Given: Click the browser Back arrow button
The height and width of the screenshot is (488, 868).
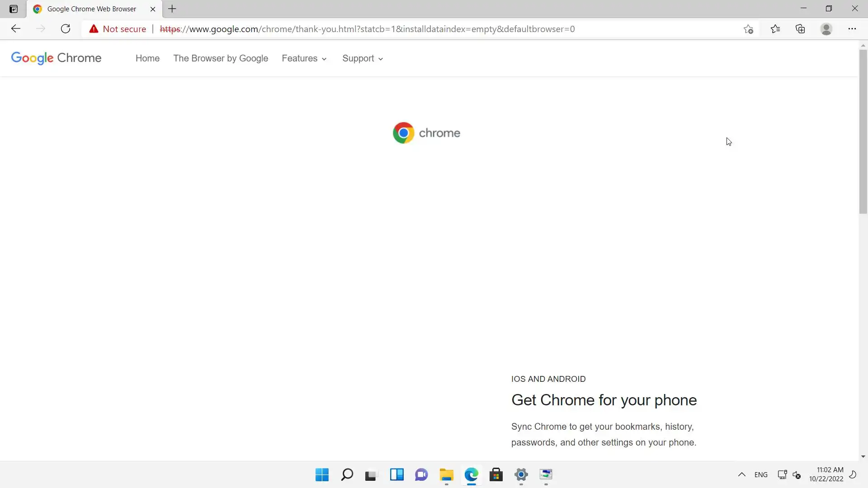Looking at the screenshot, I should [16, 29].
